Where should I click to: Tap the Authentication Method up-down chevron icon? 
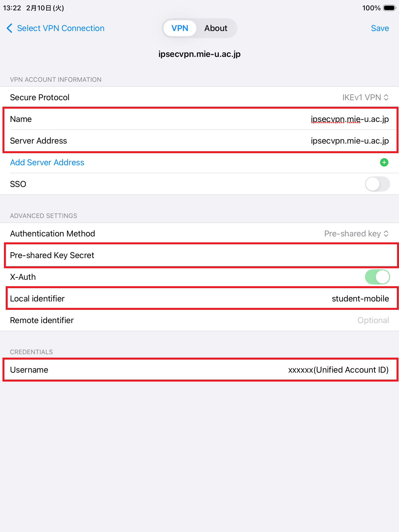[x=386, y=233]
